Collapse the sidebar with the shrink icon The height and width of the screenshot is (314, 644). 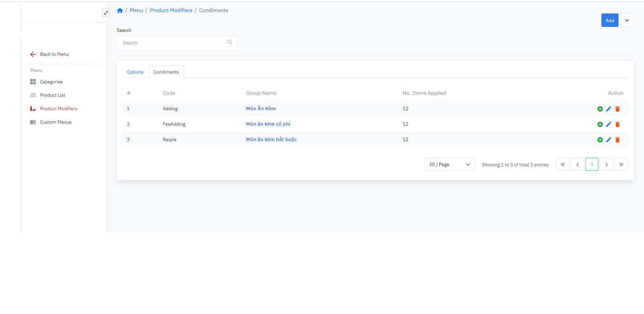(x=106, y=13)
